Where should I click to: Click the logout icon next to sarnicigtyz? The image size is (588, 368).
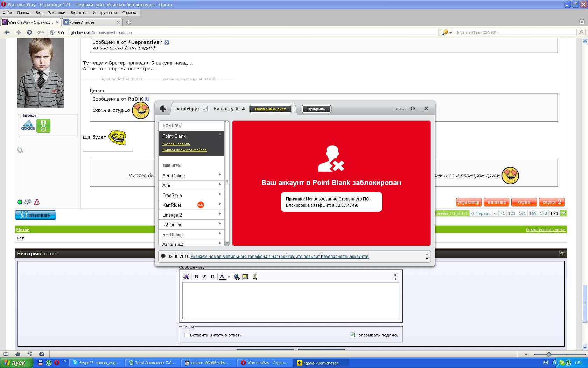(205, 109)
